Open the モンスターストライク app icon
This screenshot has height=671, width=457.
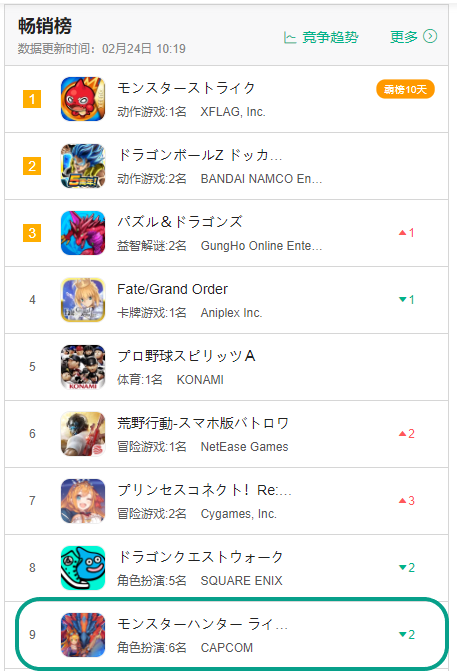click(x=83, y=99)
